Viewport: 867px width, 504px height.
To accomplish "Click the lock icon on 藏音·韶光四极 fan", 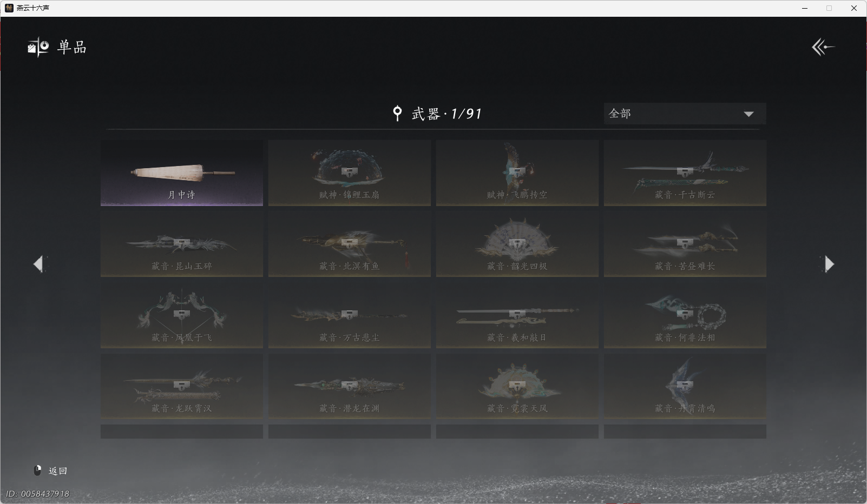I will [517, 244].
